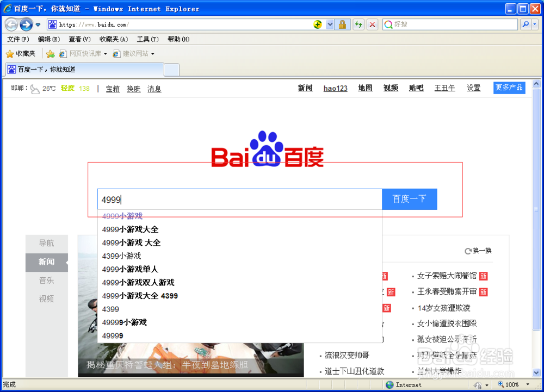Open the 工具(T) menu
544x392 pixels.
[147, 39]
